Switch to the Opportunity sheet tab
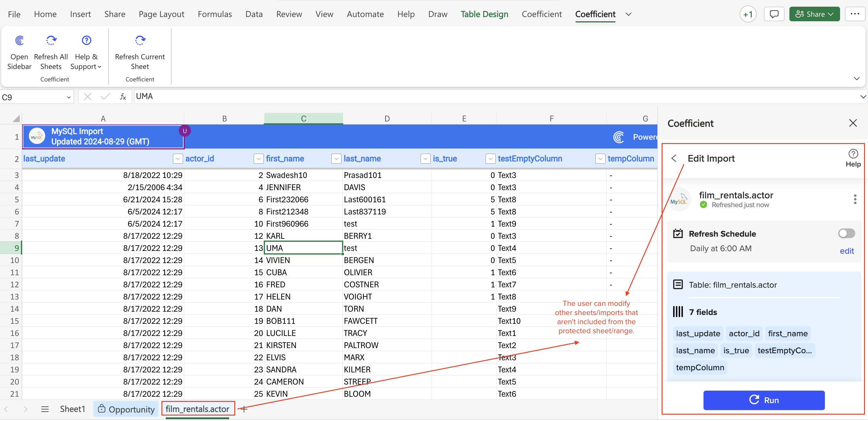The height and width of the screenshot is (421, 868). coord(126,409)
